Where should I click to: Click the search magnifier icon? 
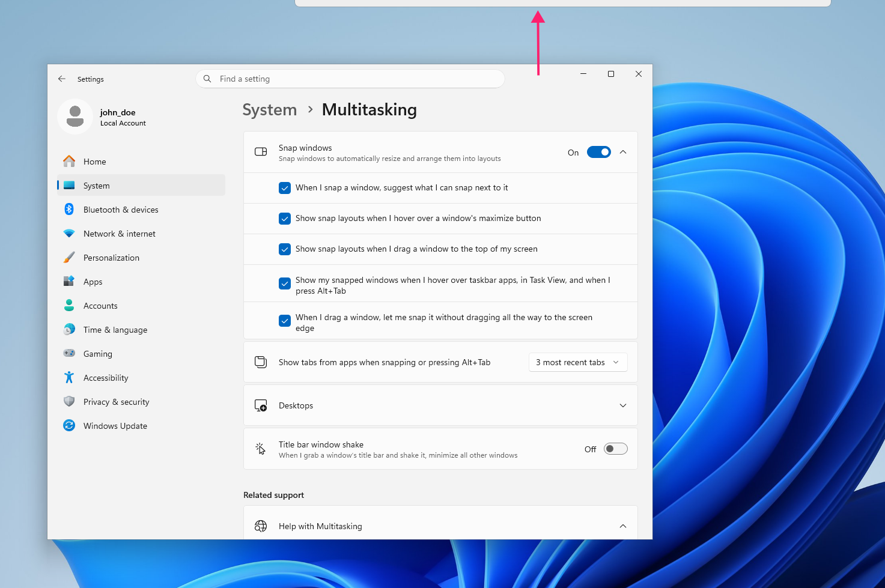207,79
